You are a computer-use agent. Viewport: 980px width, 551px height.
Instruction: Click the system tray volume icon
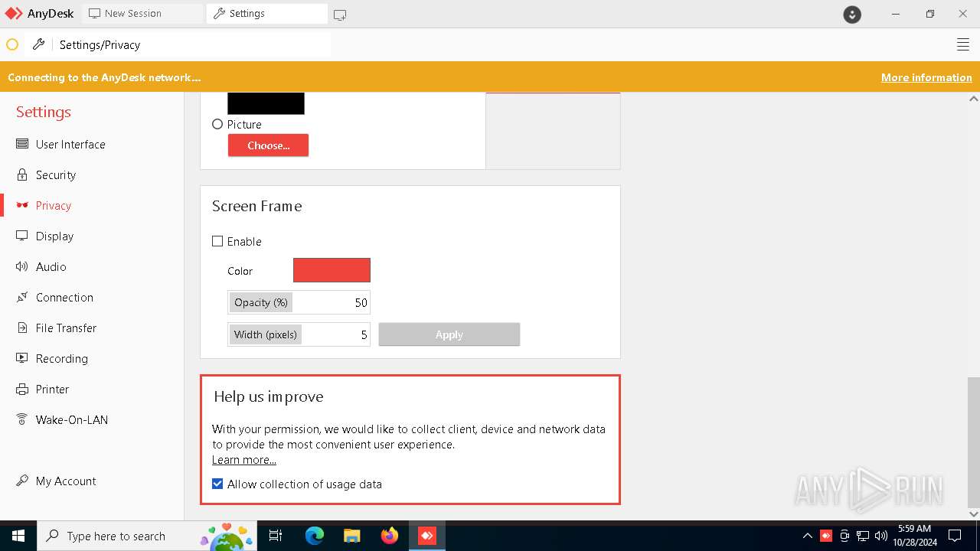coord(881,536)
